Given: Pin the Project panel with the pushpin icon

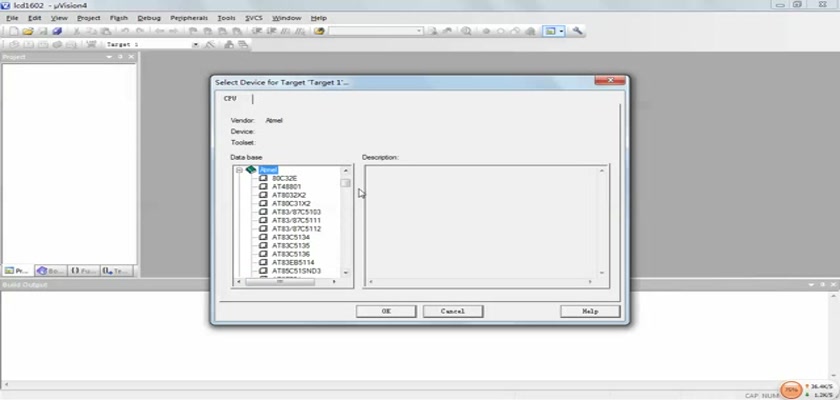Looking at the screenshot, I should 120,57.
